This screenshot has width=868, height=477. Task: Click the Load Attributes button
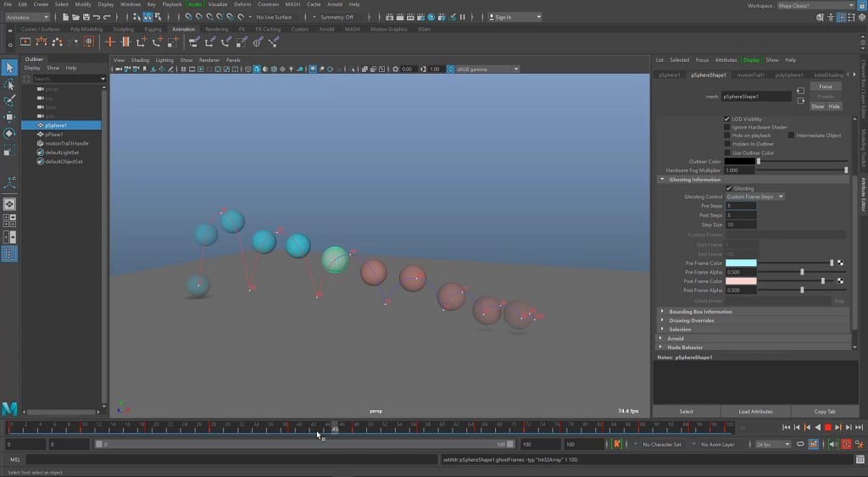point(755,412)
